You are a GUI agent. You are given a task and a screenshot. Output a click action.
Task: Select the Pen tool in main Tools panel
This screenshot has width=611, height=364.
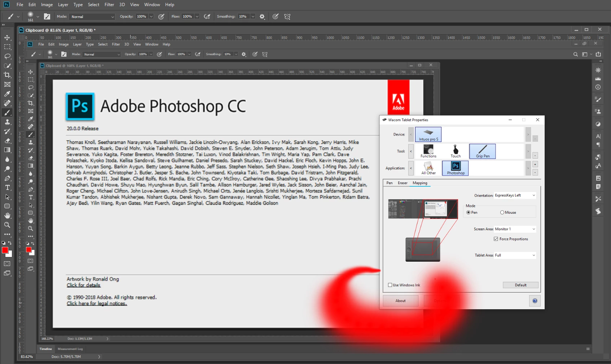tap(7, 178)
